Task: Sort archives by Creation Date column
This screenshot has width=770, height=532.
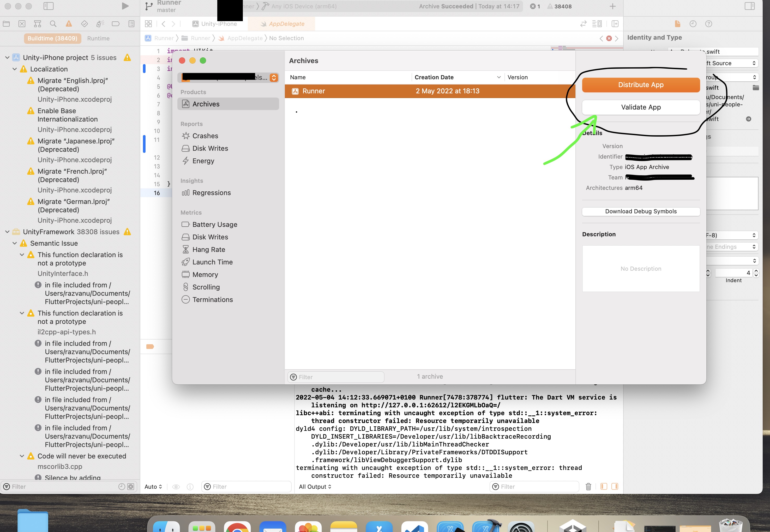Action: coord(458,77)
